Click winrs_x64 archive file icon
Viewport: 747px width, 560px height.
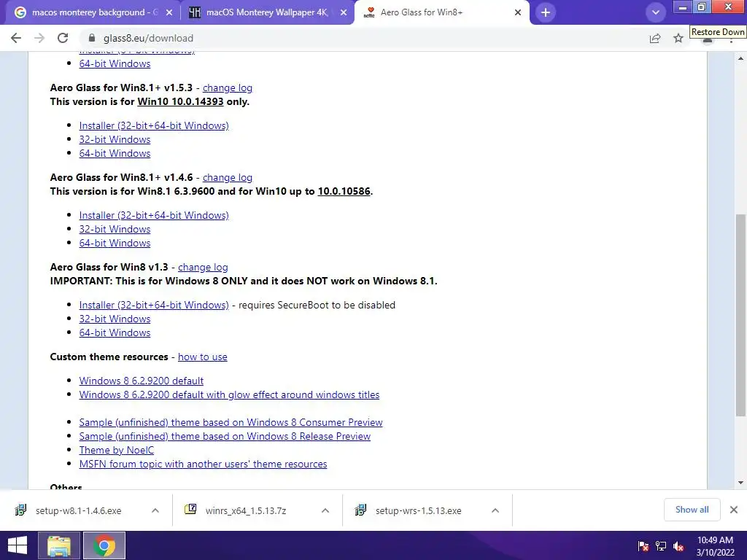coord(190,509)
